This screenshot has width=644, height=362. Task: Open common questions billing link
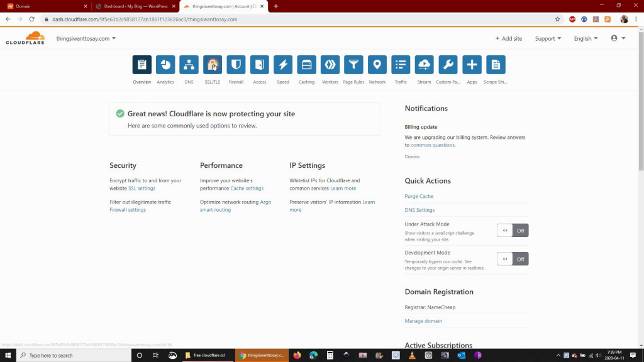433,145
